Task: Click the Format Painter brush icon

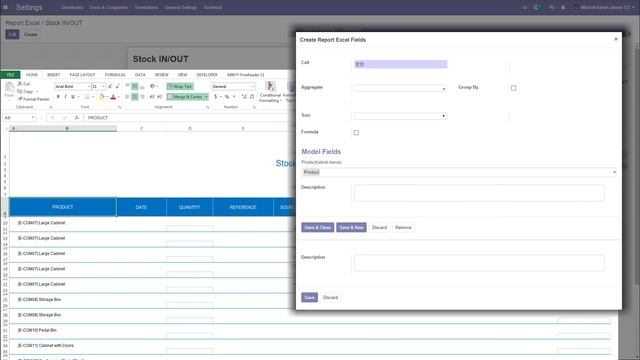Action: click(x=20, y=99)
